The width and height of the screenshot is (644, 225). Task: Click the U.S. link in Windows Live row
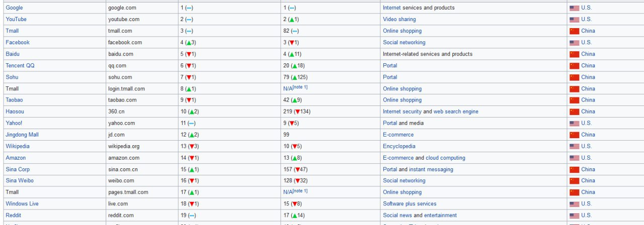click(x=586, y=204)
